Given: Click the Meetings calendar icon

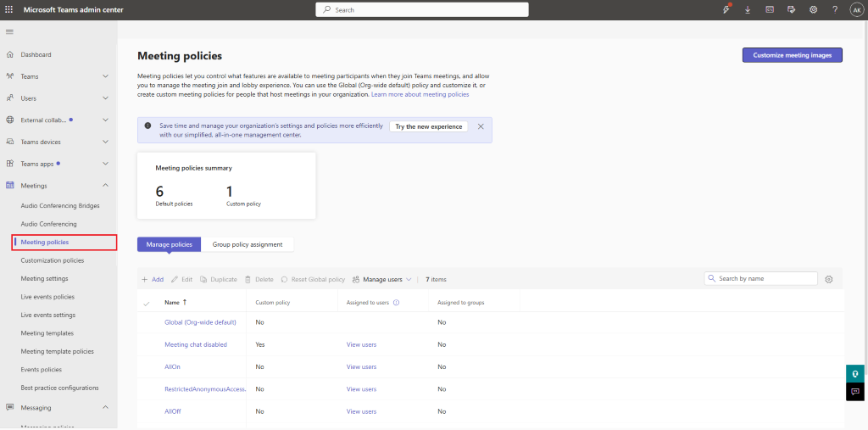Looking at the screenshot, I should pyautogui.click(x=9, y=186).
